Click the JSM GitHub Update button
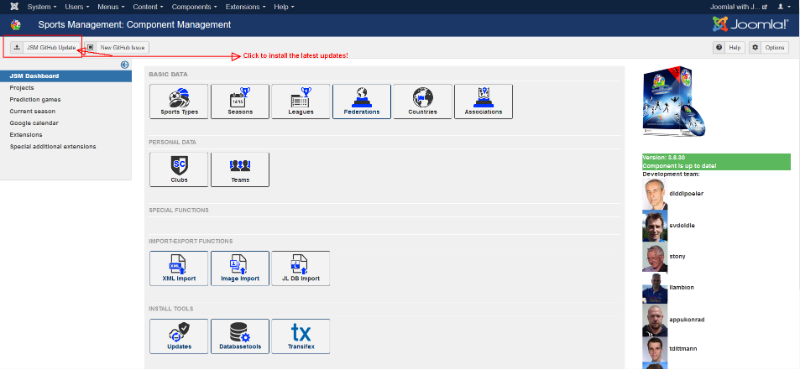This screenshot has width=800, height=369. (x=45, y=47)
